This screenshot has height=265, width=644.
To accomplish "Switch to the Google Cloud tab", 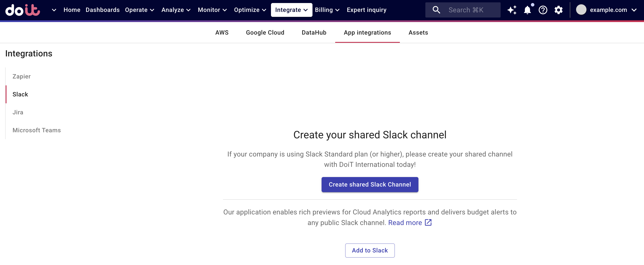I will pos(265,32).
